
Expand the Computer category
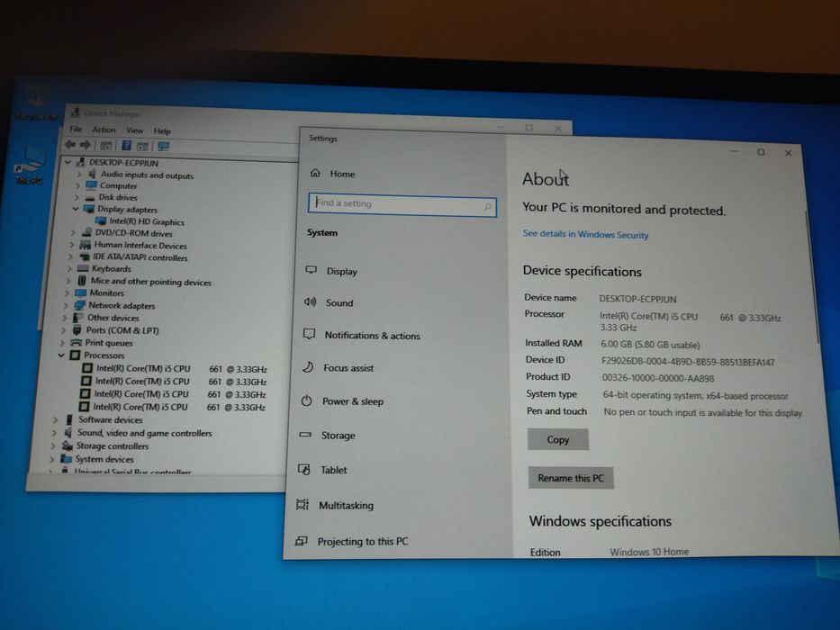tap(77, 185)
